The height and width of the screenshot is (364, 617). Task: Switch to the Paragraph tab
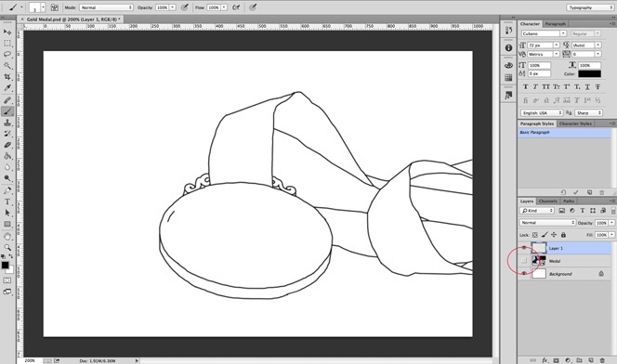pos(556,24)
